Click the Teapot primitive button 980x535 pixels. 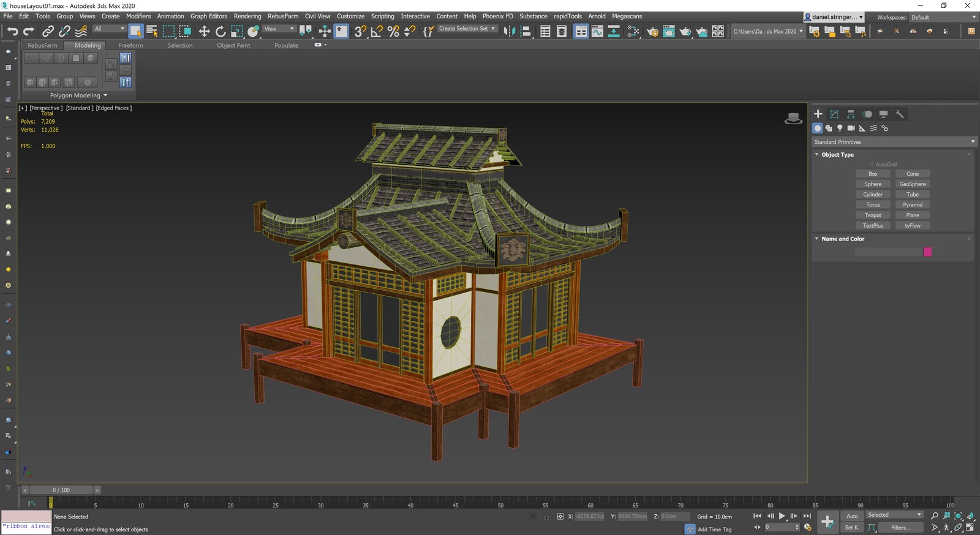click(873, 215)
